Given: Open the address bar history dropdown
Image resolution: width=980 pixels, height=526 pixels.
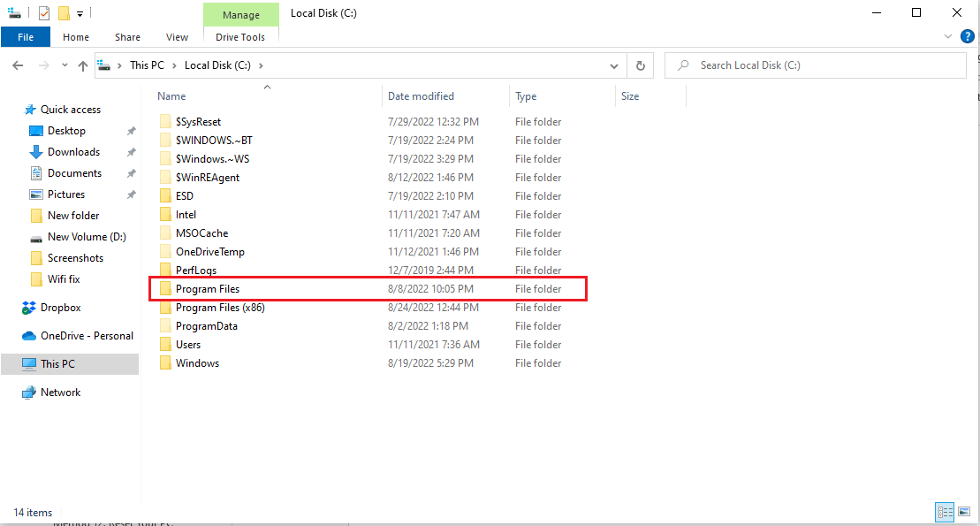Looking at the screenshot, I should coord(614,65).
